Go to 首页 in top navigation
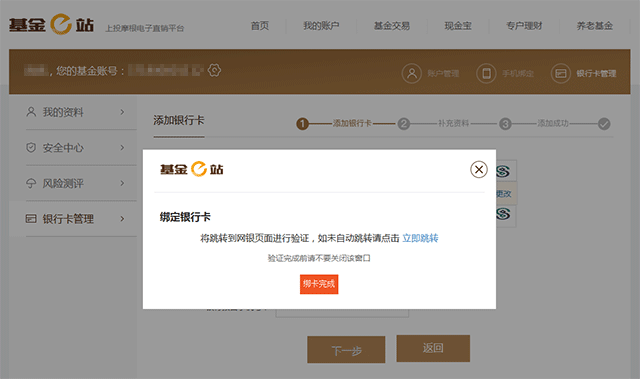This screenshot has width=640, height=379. [260, 26]
